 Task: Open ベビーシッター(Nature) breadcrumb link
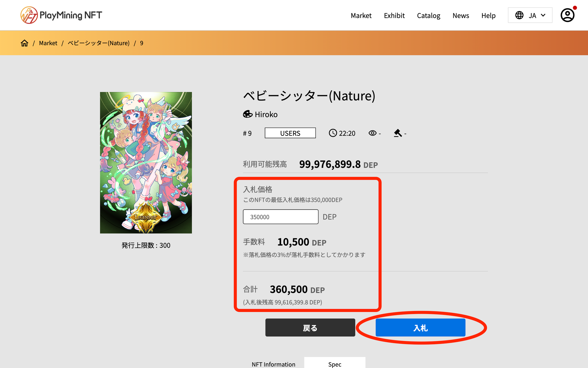point(98,43)
